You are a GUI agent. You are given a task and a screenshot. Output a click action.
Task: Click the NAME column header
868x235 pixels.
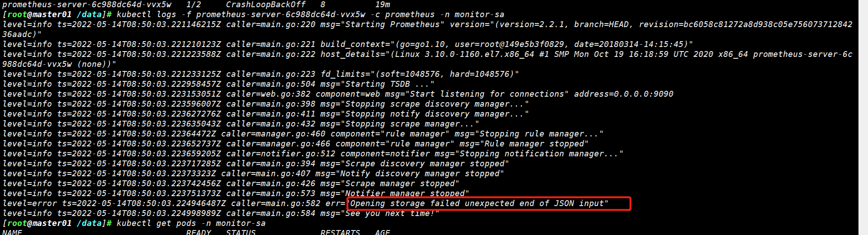(x=12, y=232)
